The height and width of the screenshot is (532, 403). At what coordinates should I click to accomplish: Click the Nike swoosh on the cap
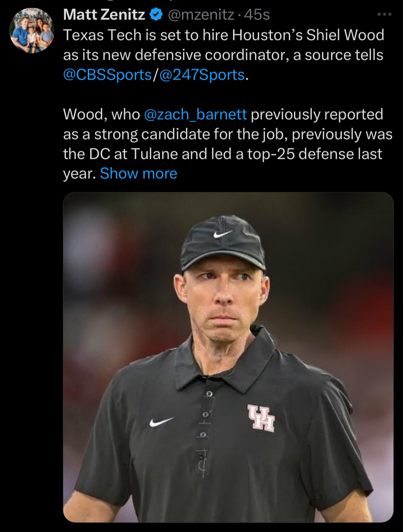click(223, 234)
